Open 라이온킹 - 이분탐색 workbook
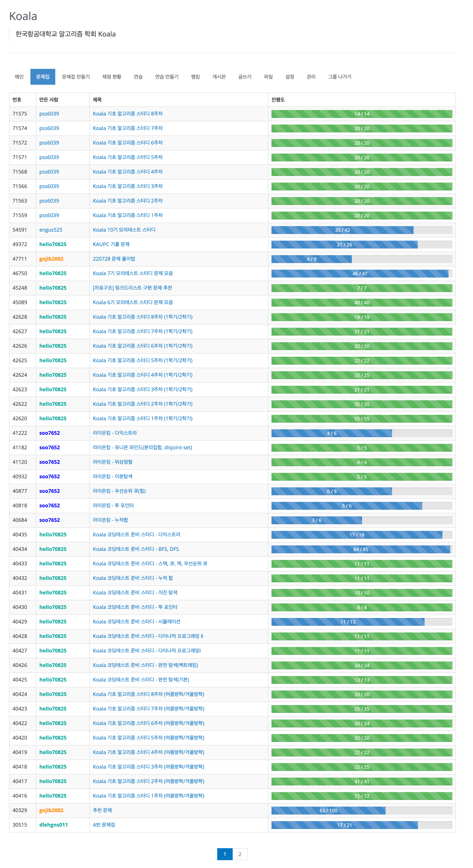 pos(113,476)
